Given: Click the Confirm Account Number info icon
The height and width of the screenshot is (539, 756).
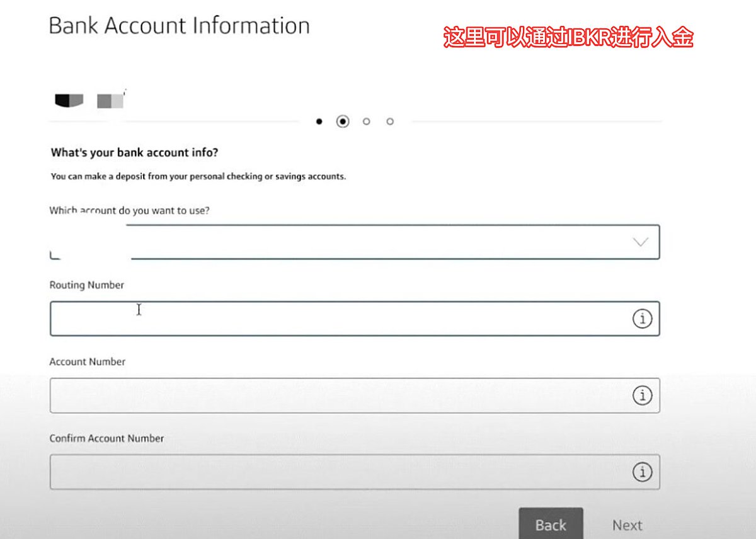Looking at the screenshot, I should [x=642, y=472].
